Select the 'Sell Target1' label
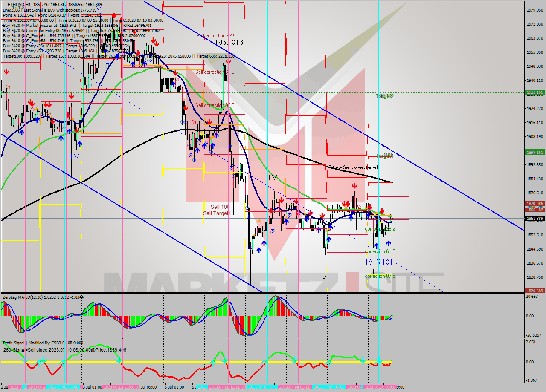The image size is (546, 392). coord(217,213)
